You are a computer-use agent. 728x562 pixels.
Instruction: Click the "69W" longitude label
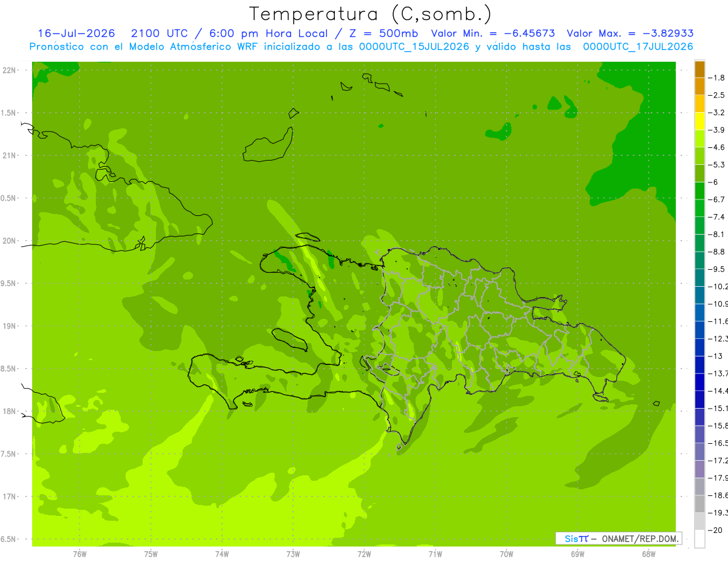578,554
